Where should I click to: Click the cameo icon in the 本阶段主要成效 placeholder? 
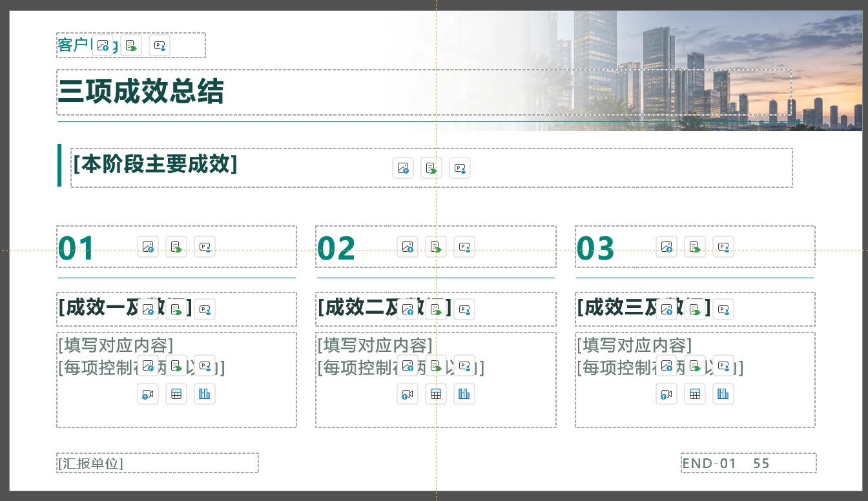click(x=460, y=168)
